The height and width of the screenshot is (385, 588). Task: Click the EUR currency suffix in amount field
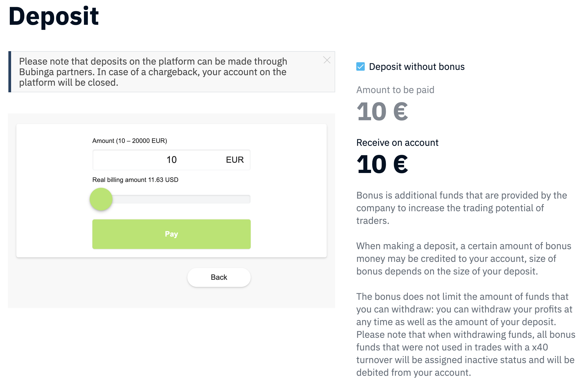point(235,160)
